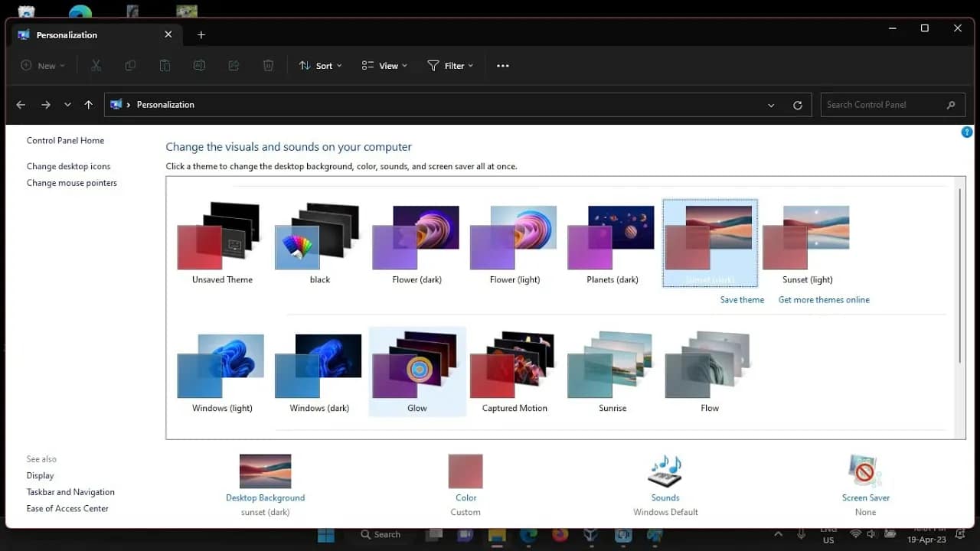This screenshot has width=980, height=551.
Task: Expand the View options dropdown
Action: (x=384, y=65)
